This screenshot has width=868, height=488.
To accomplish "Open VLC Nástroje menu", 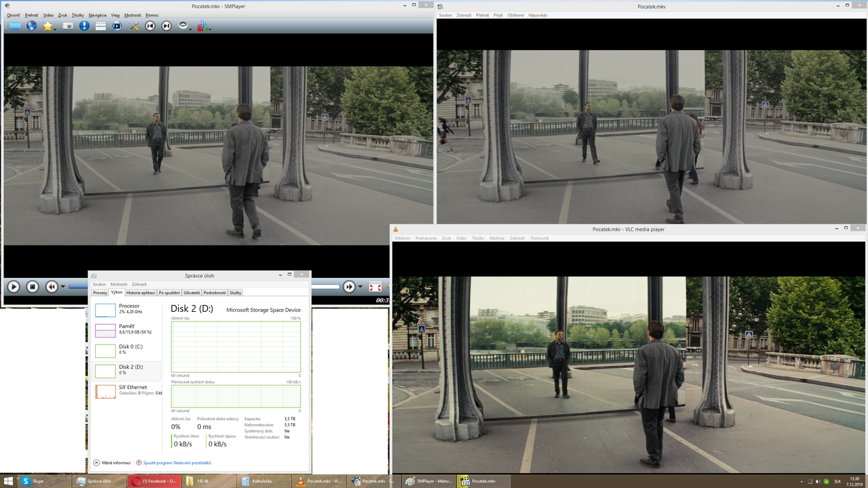I will coord(497,238).
